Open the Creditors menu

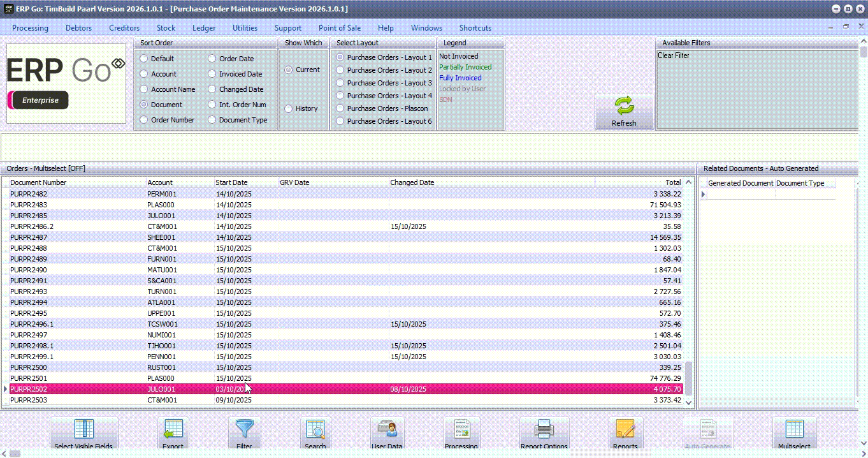[124, 28]
